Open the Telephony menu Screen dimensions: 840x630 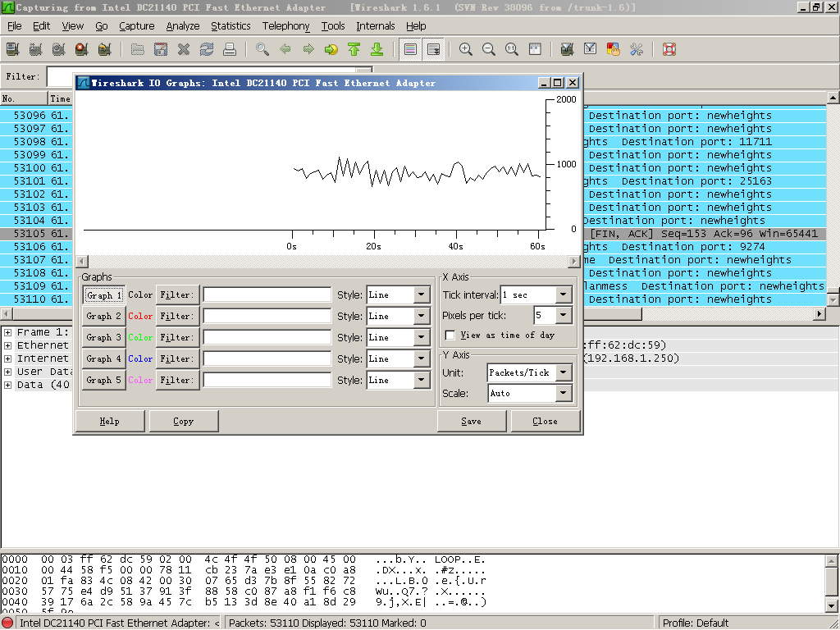point(286,26)
